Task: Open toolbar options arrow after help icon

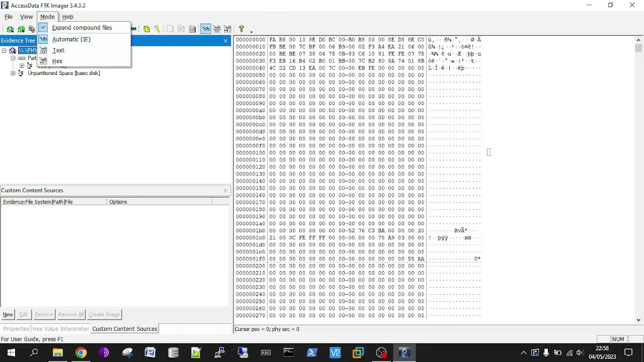Action: click(251, 32)
